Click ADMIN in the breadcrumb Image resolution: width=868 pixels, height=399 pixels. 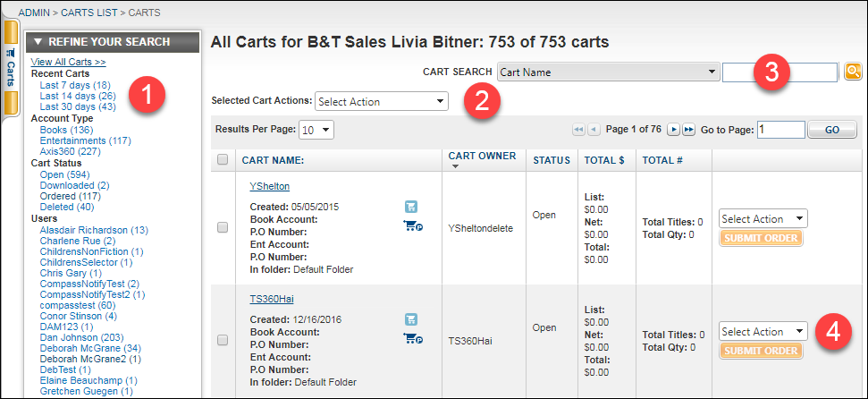[34, 13]
